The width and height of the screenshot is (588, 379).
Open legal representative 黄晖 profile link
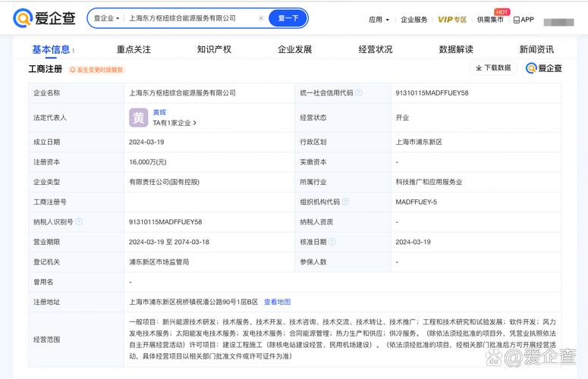[159, 112]
